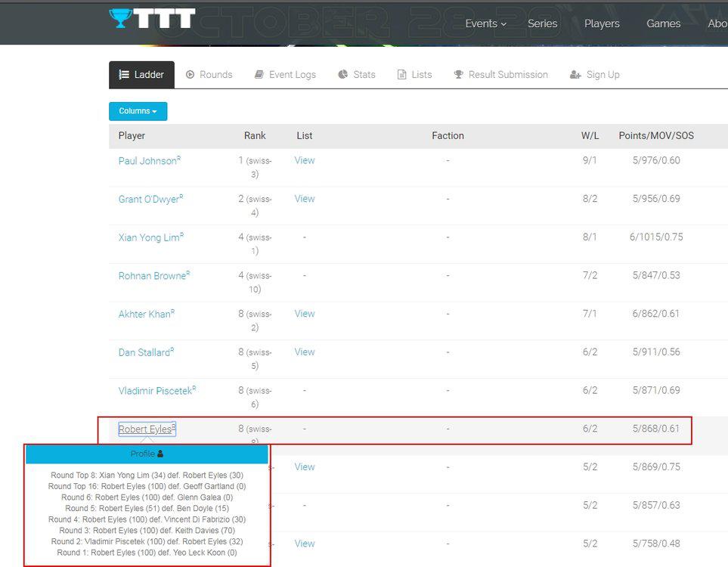This screenshot has width=728, height=567.
Task: Open the Series menu item
Action: (x=542, y=23)
